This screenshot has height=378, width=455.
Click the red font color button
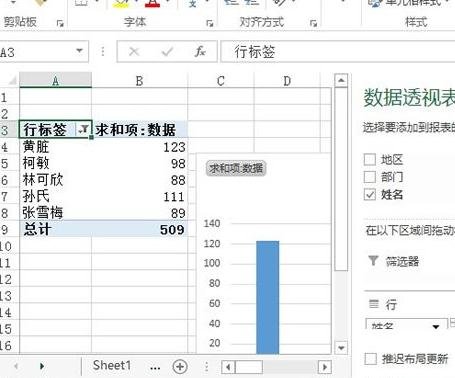[x=152, y=4]
